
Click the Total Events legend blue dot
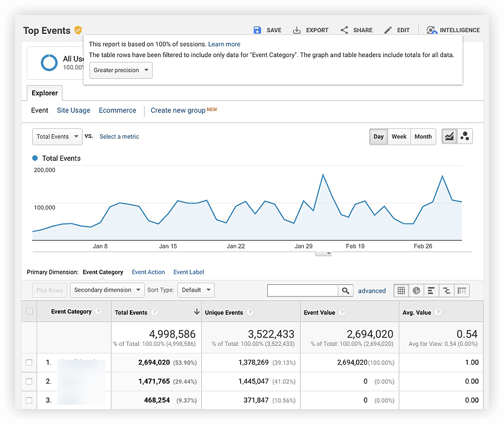tap(35, 158)
